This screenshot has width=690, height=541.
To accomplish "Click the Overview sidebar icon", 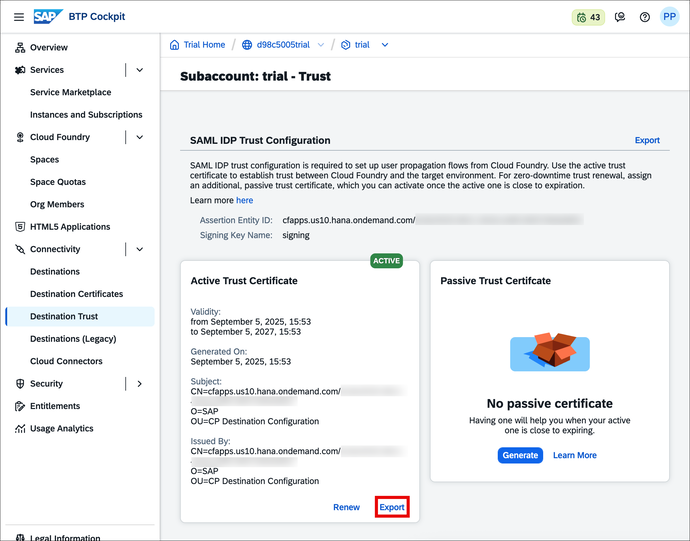I will coord(20,48).
